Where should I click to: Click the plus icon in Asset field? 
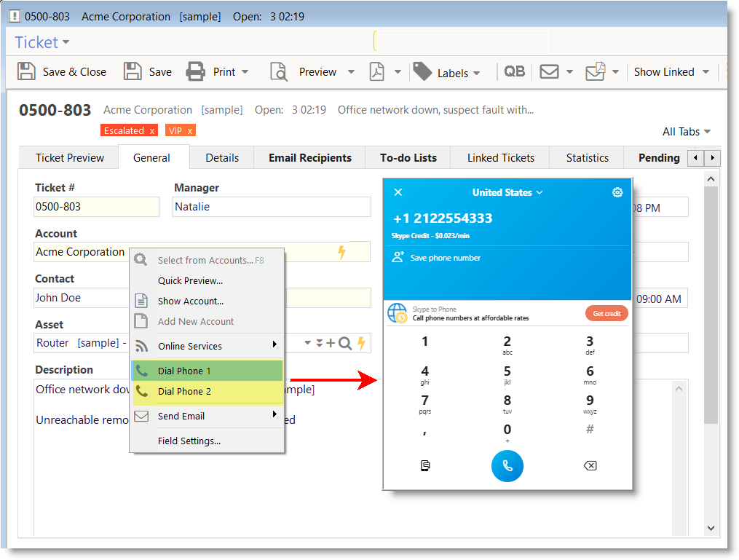click(x=331, y=343)
